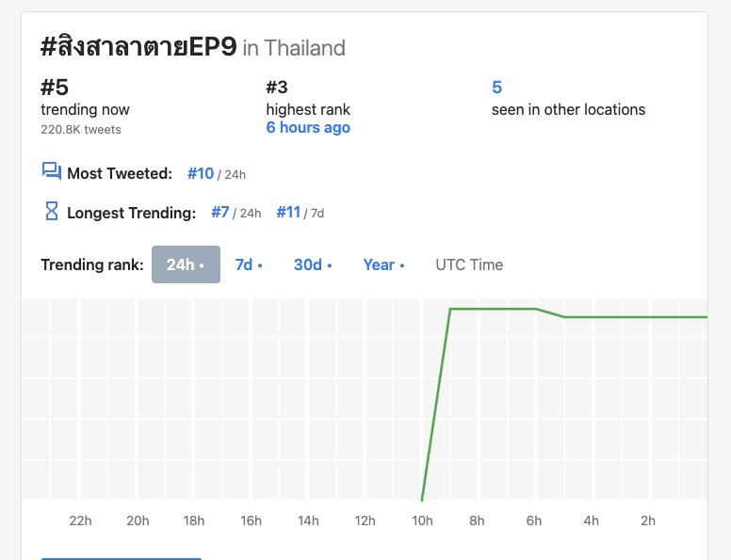Open the Most Tweeted #10 rank link

click(201, 173)
